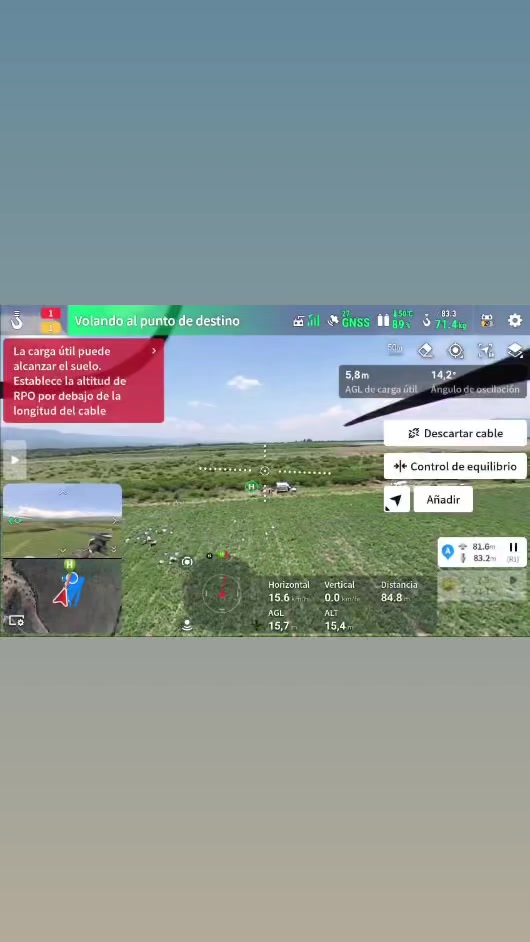The image size is (530, 942).
Task: Select the eraser clear-route icon
Action: tap(425, 350)
